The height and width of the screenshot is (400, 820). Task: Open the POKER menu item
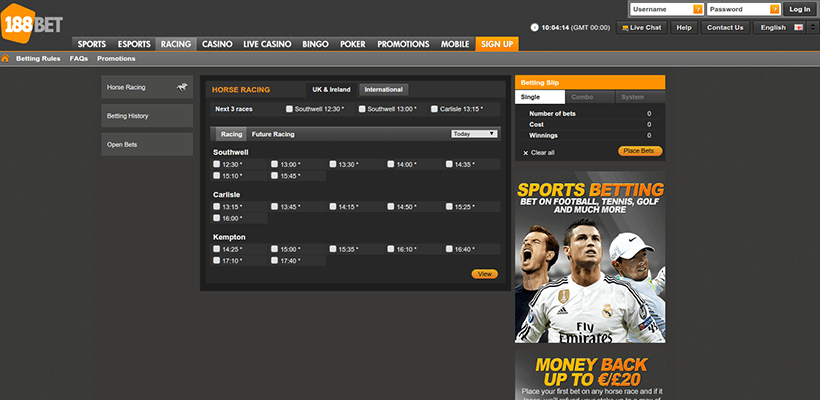pyautogui.click(x=353, y=44)
